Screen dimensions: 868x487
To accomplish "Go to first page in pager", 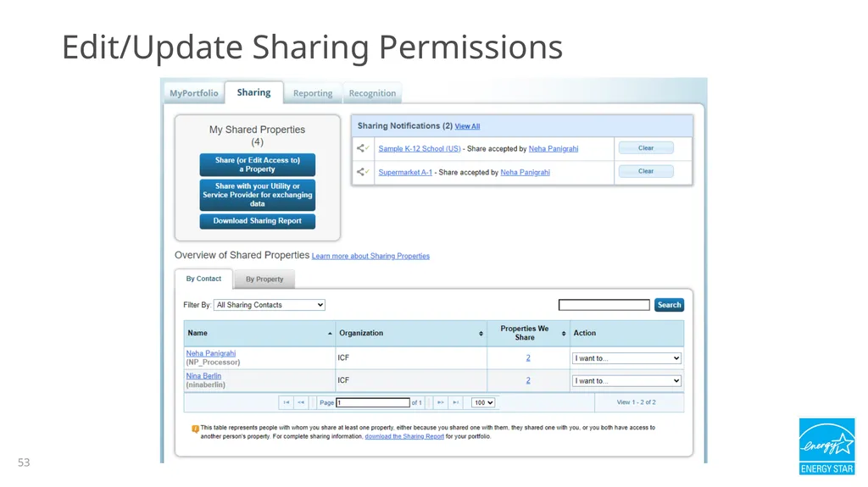I will click(x=287, y=402).
